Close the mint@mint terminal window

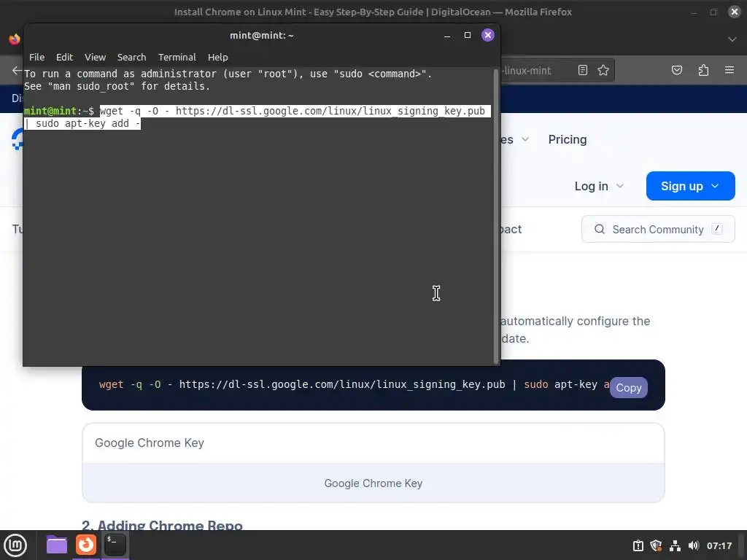(488, 35)
